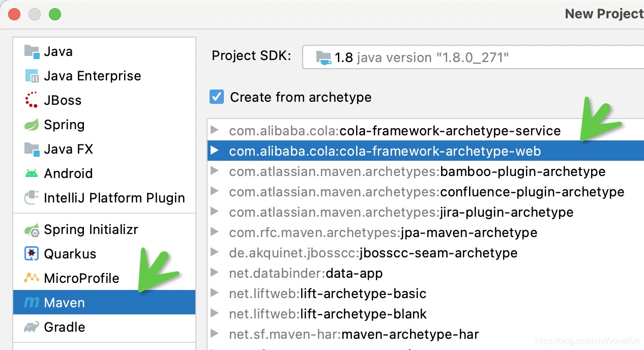
Task: Click the yellow minimize window button
Action: (x=35, y=14)
